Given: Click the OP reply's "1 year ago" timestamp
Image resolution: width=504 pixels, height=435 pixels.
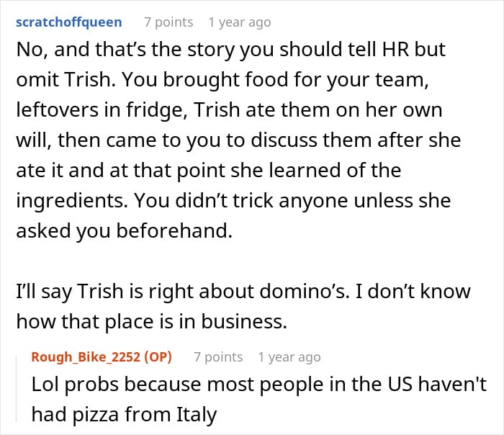Looking at the screenshot, I should point(289,357).
